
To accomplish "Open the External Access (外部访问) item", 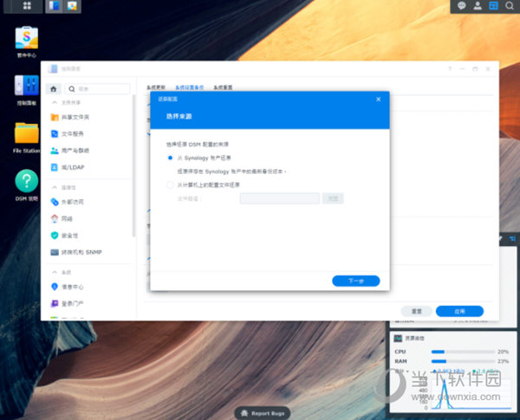I will 67,202.
